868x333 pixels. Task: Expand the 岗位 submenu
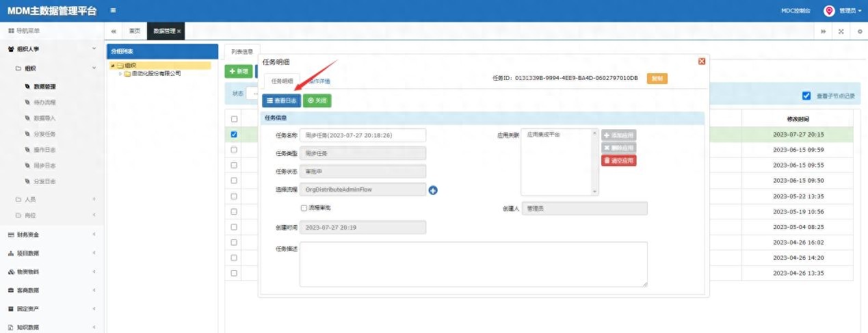click(94, 215)
